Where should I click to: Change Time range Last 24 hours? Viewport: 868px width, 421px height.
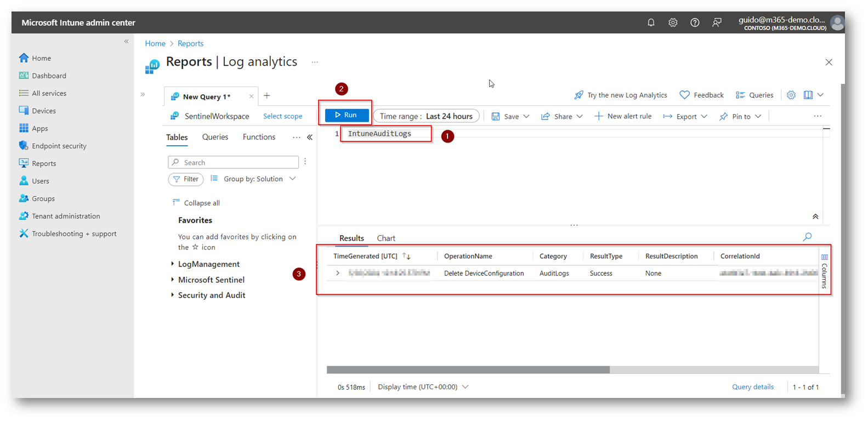click(x=426, y=116)
